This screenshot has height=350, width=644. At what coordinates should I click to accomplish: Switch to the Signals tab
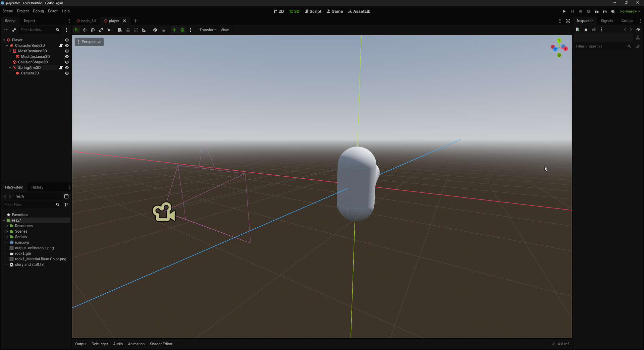(607, 21)
